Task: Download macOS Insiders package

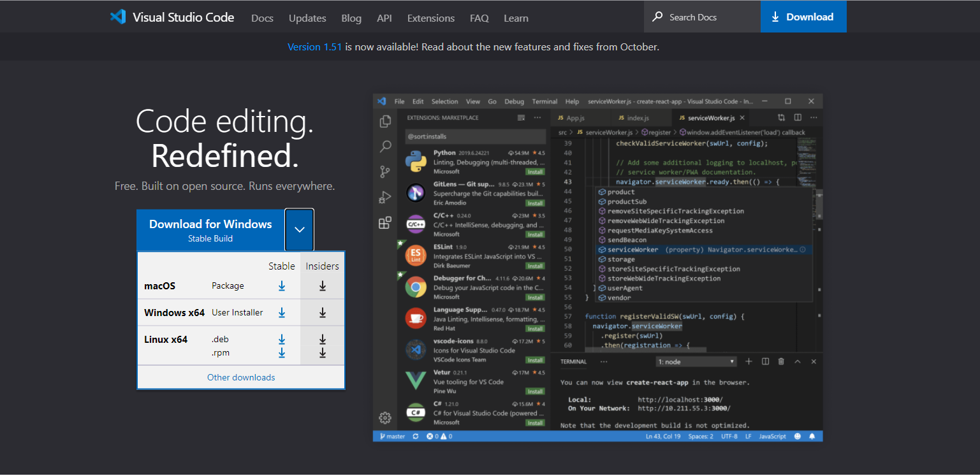Action: [323, 286]
